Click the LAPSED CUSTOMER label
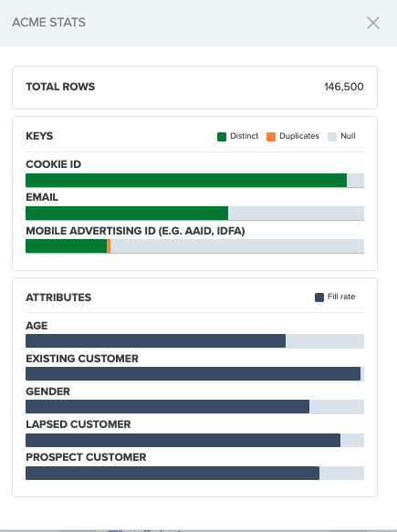The width and height of the screenshot is (397, 532). point(78,424)
